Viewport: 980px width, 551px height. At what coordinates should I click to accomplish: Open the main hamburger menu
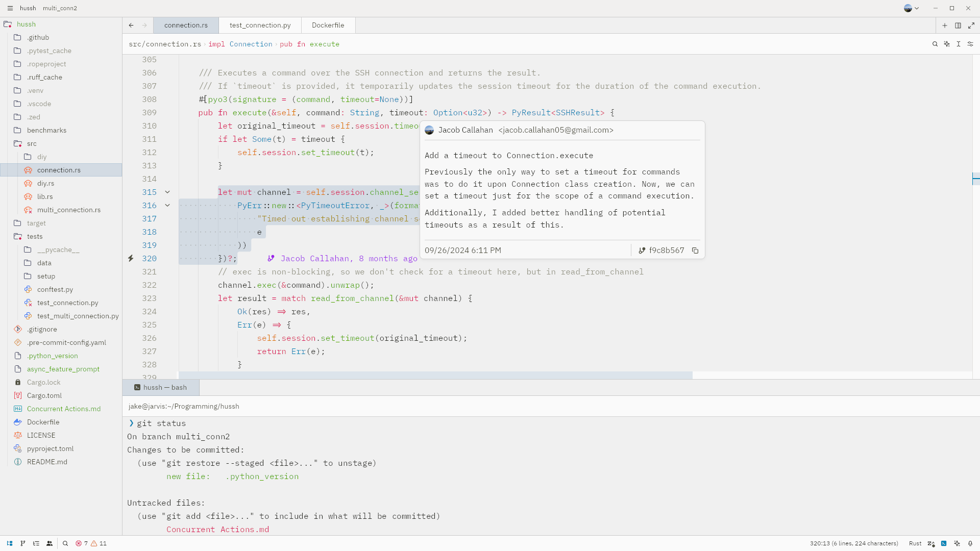coord(10,8)
